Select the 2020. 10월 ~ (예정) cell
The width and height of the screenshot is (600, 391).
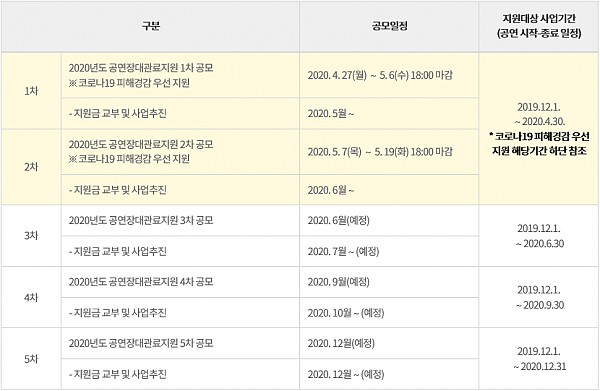pos(389,313)
